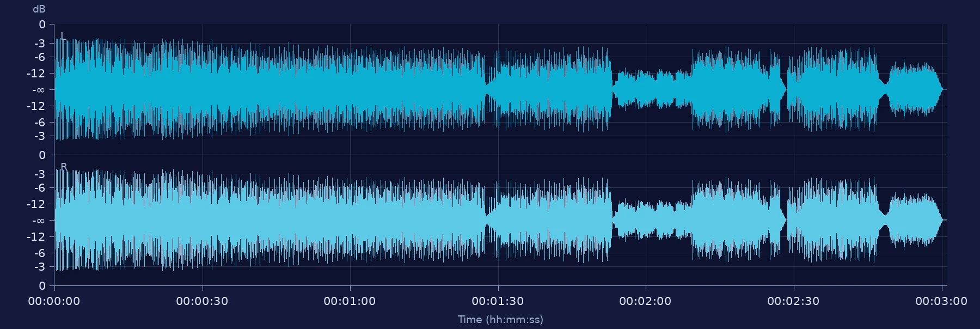This screenshot has width=980, height=329.
Task: Click right channel upper -6 dB label
Action: 40,188
